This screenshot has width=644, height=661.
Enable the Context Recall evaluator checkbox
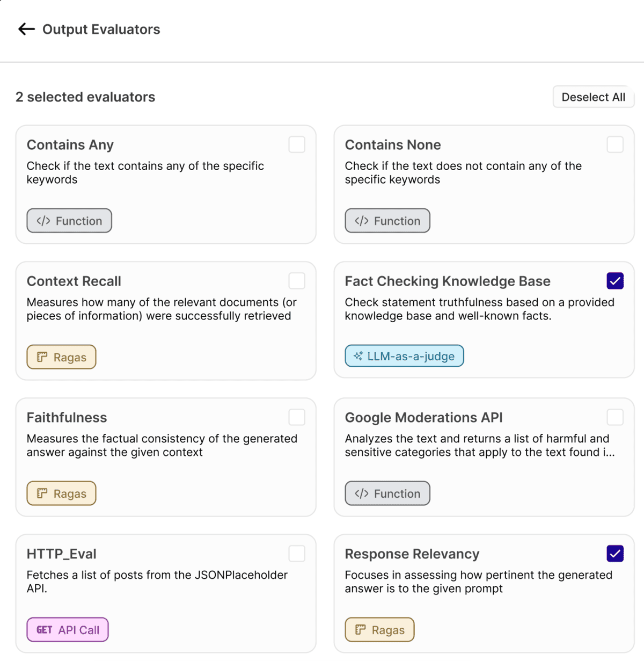click(x=297, y=280)
